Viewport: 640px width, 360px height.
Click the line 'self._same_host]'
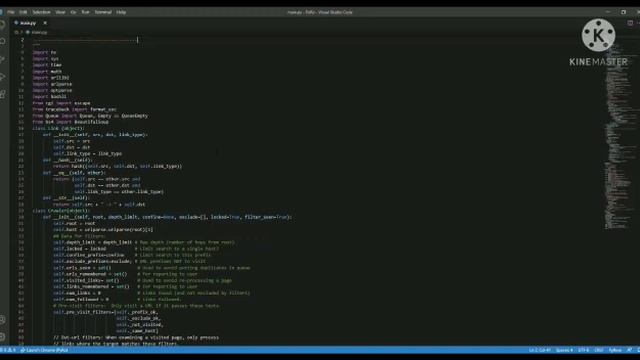tap(137, 331)
